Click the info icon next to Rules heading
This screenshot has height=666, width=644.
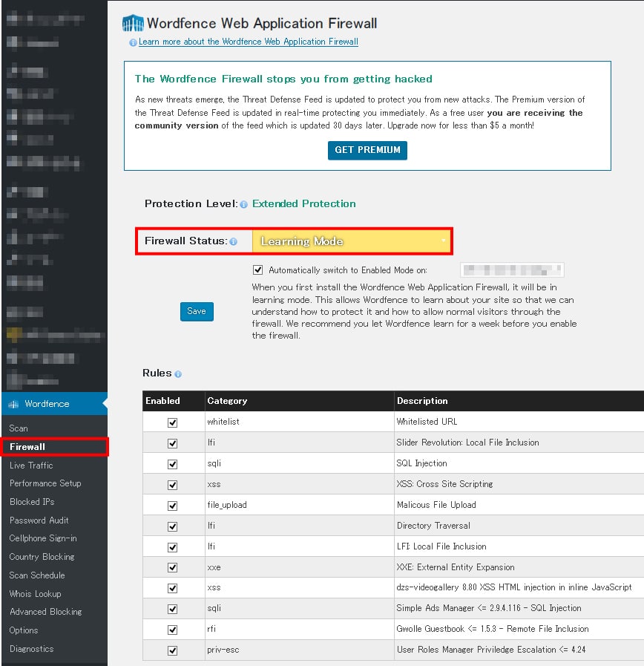click(178, 373)
